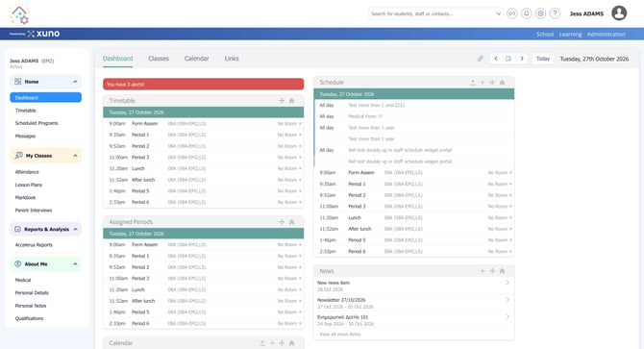Remove the Schedule widget with trash icon

pyautogui.click(x=502, y=83)
